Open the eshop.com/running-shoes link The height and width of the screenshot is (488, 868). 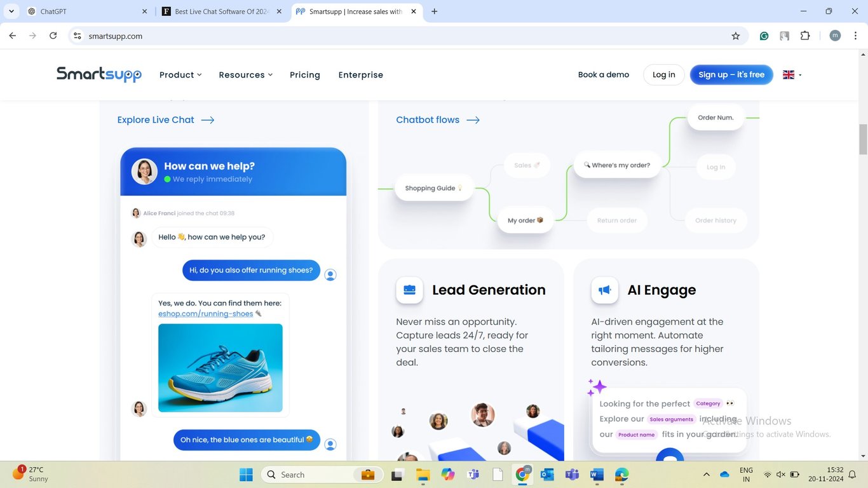205,313
